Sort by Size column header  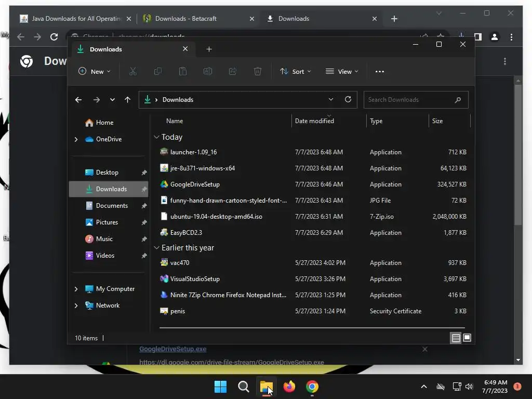pos(437,121)
